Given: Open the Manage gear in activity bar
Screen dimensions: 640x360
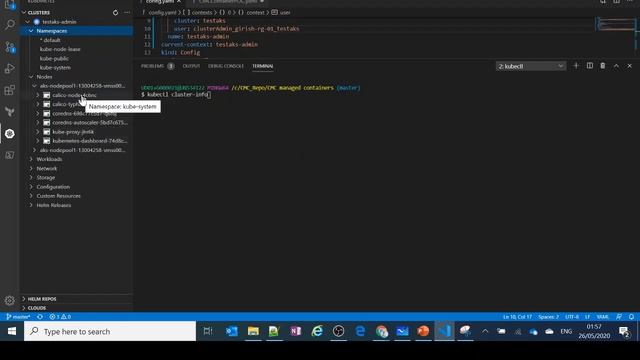Looking at the screenshot, I should (x=10, y=300).
